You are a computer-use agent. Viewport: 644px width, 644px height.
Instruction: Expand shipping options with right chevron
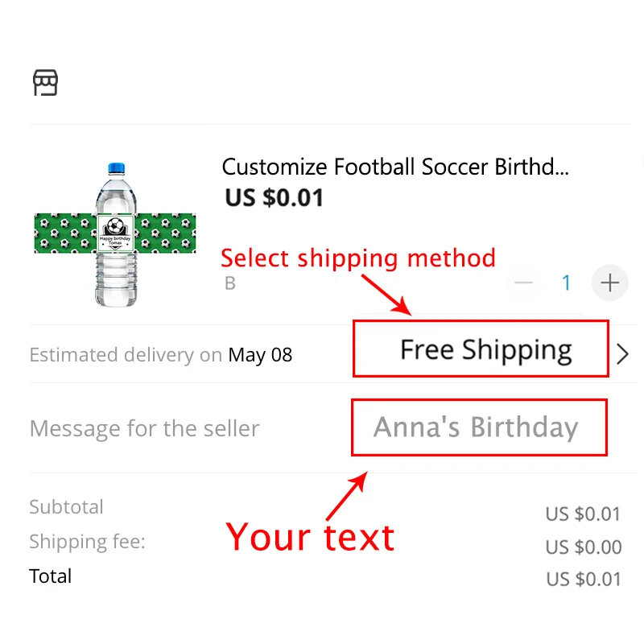pos(622,354)
